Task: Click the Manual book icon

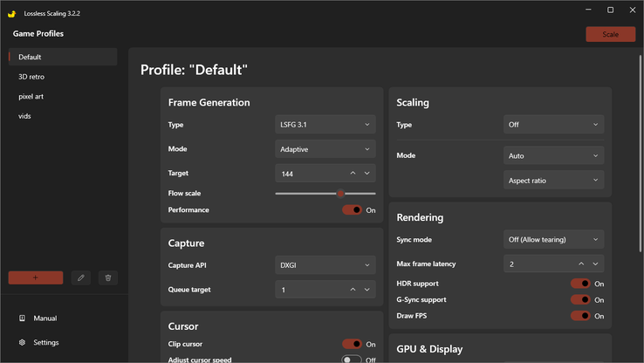Action: [22, 318]
